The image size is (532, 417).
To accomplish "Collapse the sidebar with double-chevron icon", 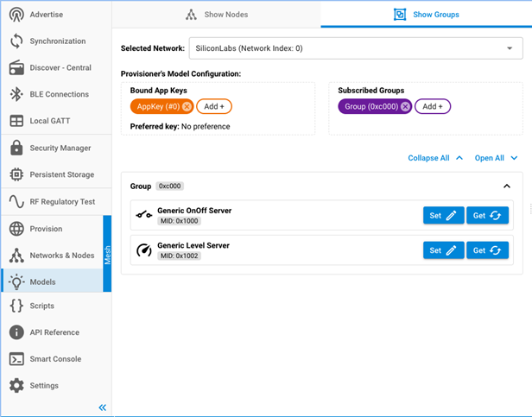I will (102, 407).
